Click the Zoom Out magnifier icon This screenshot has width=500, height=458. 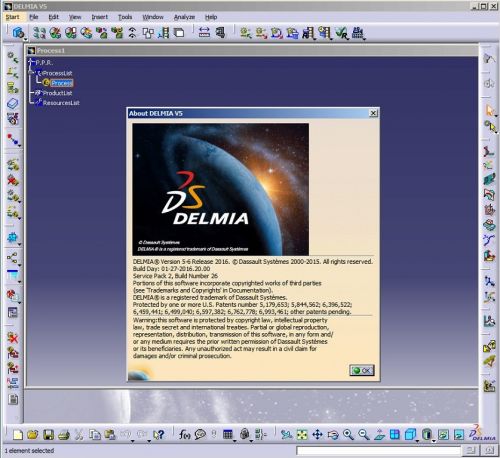pyautogui.click(x=364, y=434)
